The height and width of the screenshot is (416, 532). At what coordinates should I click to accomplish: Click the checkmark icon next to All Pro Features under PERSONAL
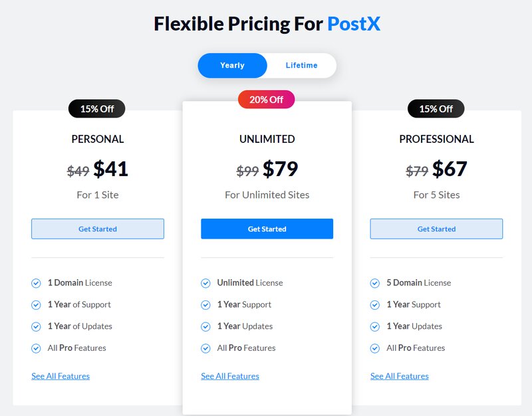37,348
